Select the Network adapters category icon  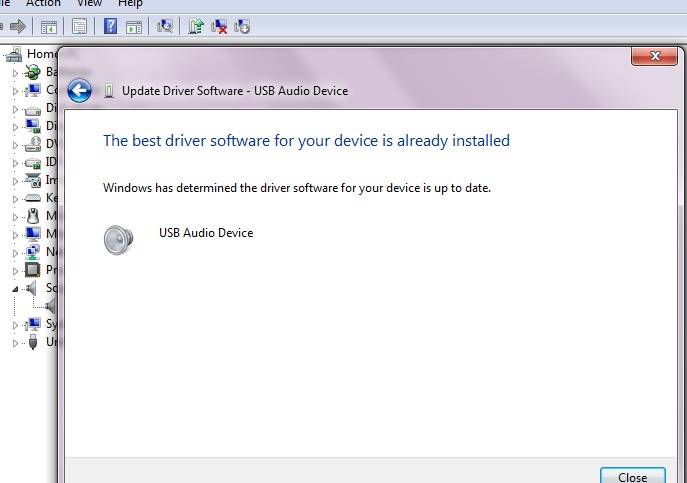(x=32, y=252)
